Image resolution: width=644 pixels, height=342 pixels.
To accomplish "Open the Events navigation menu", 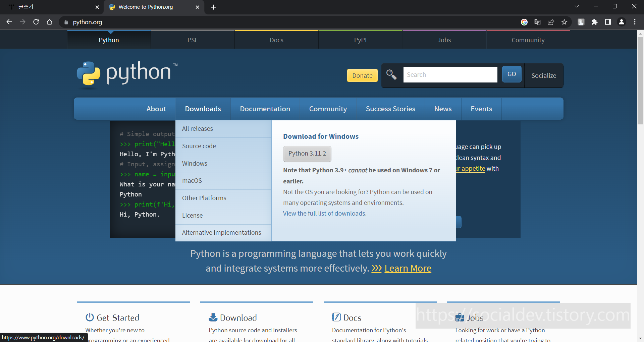I will click(481, 109).
